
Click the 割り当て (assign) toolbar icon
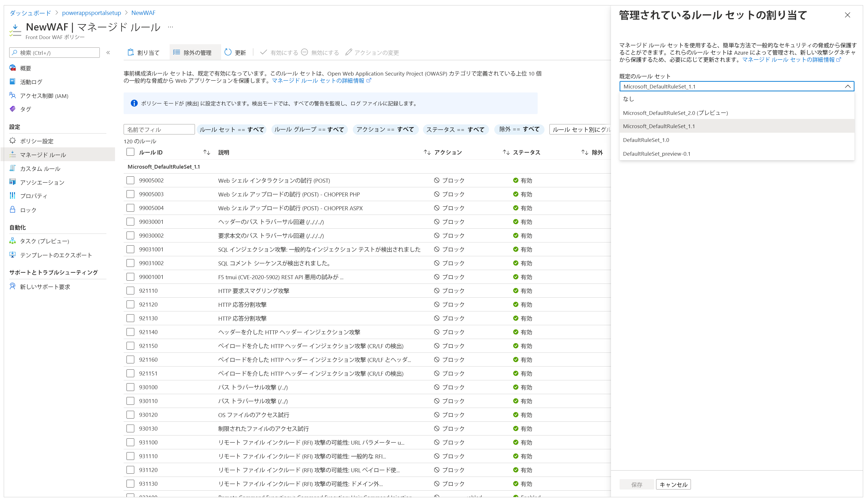131,52
